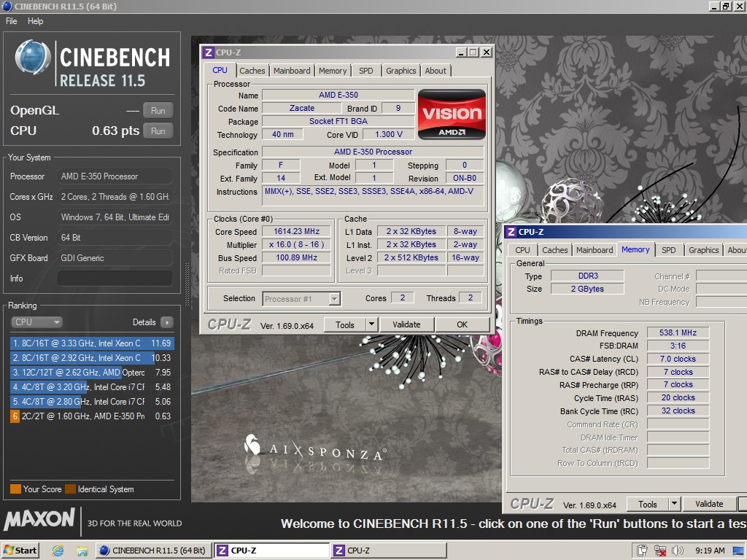Open the Windows Start menu

pyautogui.click(x=20, y=551)
